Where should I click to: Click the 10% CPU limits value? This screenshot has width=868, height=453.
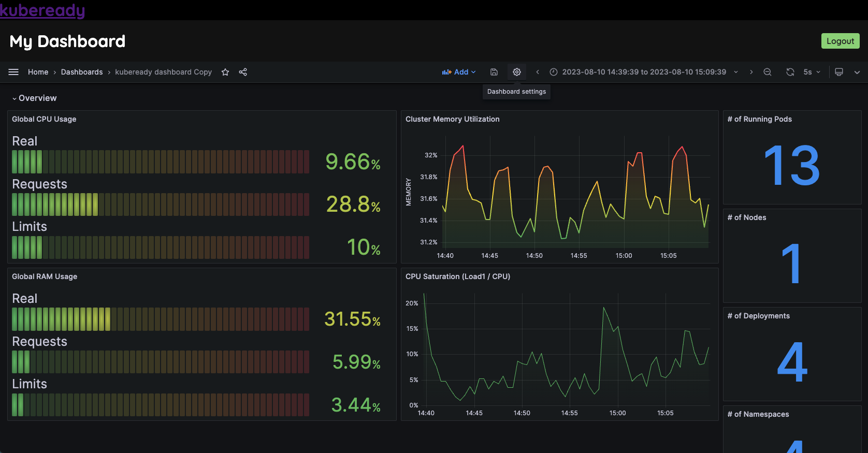[364, 247]
